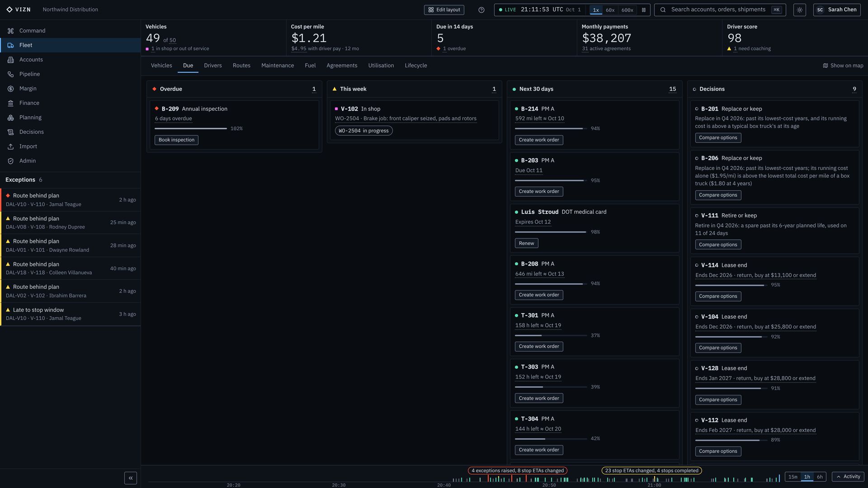Focus the search accounts, orders, shipments field
868x488 pixels.
coord(720,10)
